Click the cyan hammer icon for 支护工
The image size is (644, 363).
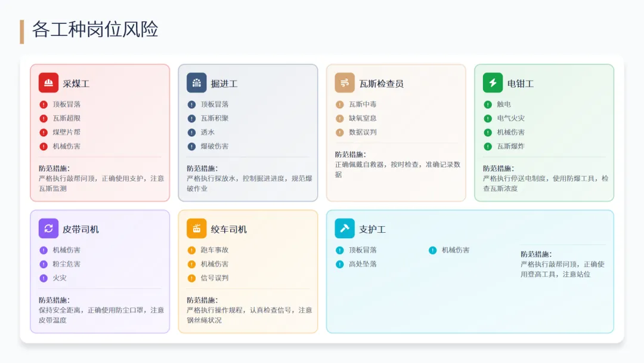click(345, 229)
